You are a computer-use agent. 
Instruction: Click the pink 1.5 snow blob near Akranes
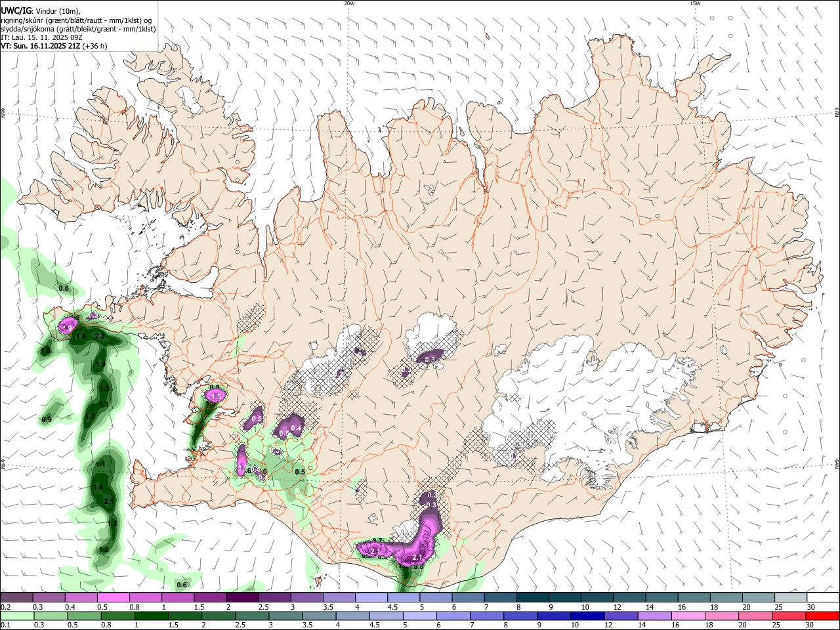215,396
